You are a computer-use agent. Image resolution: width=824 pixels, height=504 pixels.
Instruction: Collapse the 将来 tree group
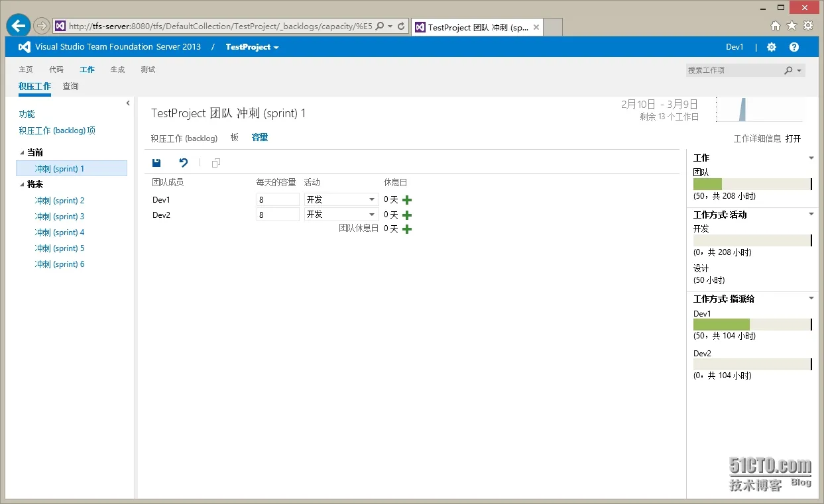(22, 185)
